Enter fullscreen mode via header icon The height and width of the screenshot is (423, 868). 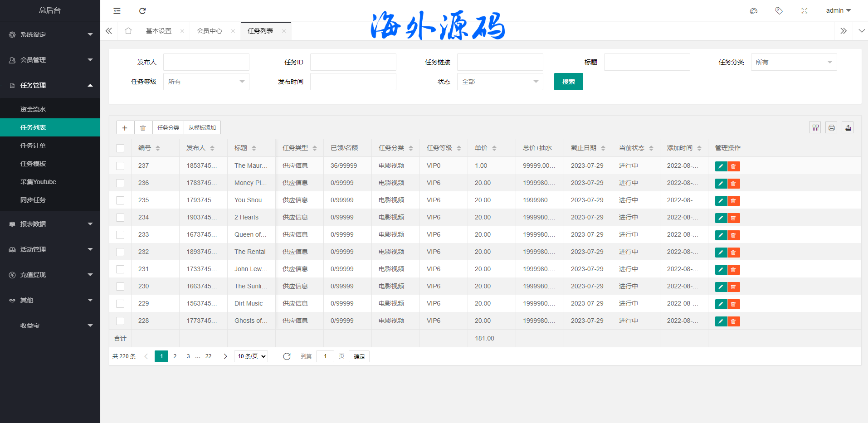(805, 11)
